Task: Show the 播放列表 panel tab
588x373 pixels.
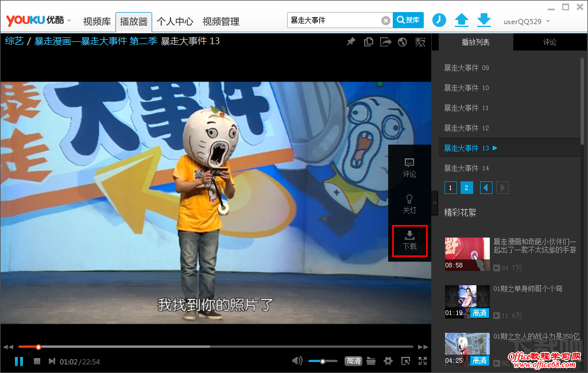Action: pos(475,42)
